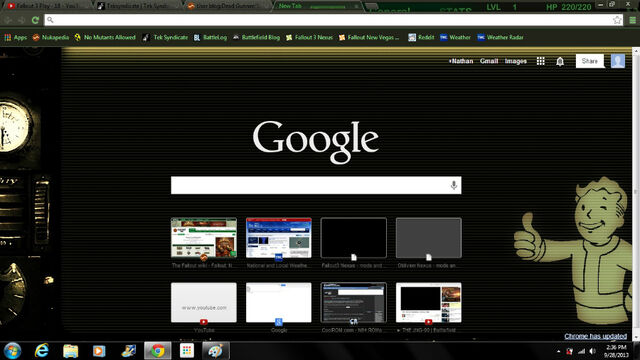Open the Weather Radar bookmark
This screenshot has height=360, width=640.
[500, 38]
